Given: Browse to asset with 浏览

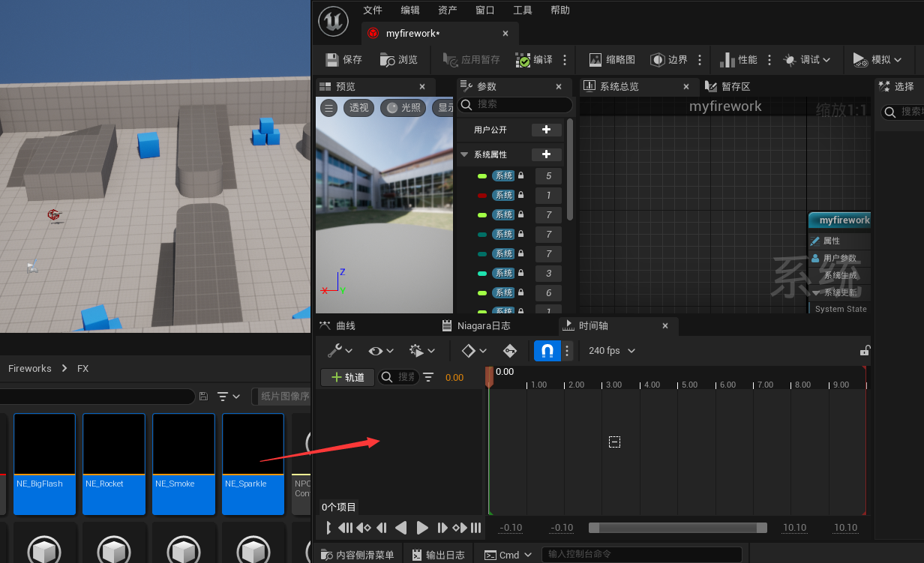Looking at the screenshot, I should (x=398, y=59).
